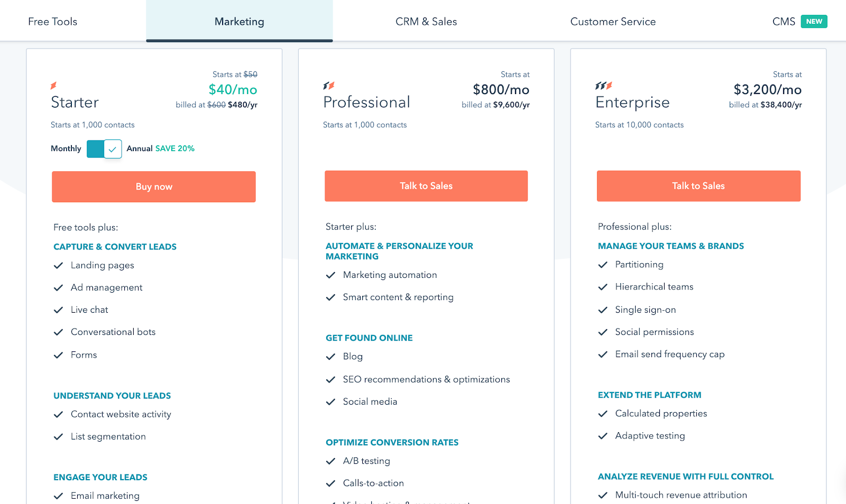Open the Customer Service tab
Image resolution: width=846 pixels, height=504 pixels.
point(613,22)
